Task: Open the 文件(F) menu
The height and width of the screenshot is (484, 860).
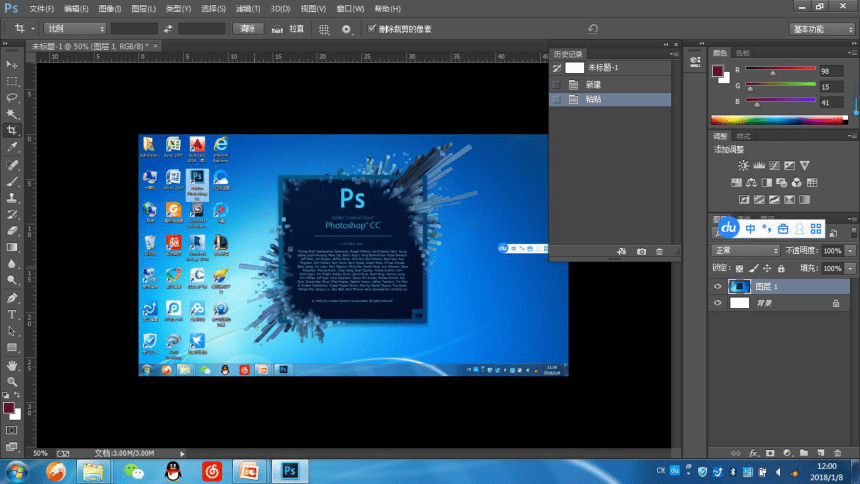Action: 41,9
